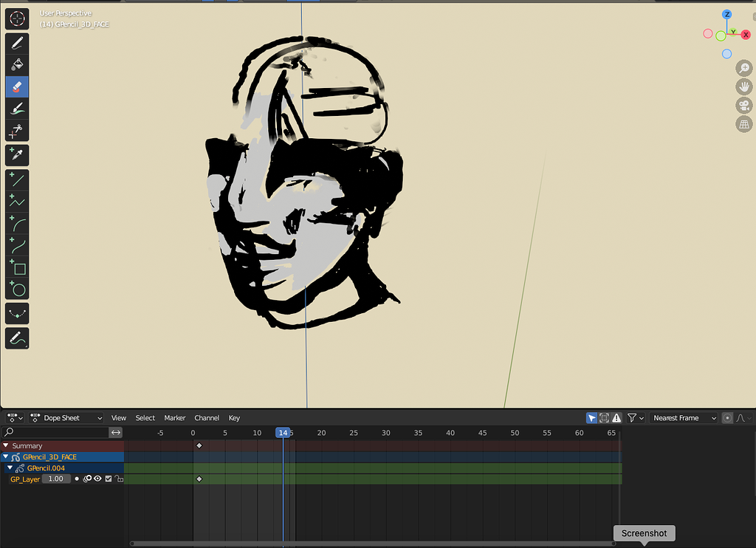Toggle the camera view icon
The height and width of the screenshot is (548, 756).
744,106
